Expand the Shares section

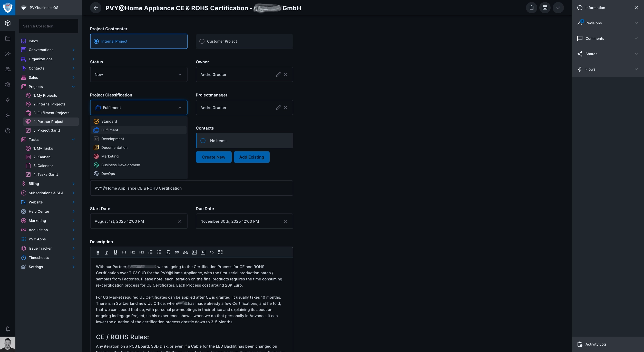pos(608,54)
